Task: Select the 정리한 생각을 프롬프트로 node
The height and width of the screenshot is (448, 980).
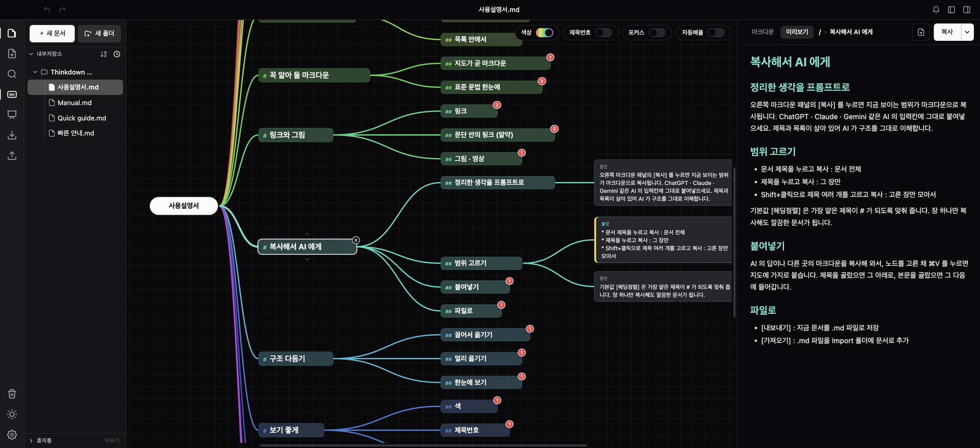Action: [498, 183]
